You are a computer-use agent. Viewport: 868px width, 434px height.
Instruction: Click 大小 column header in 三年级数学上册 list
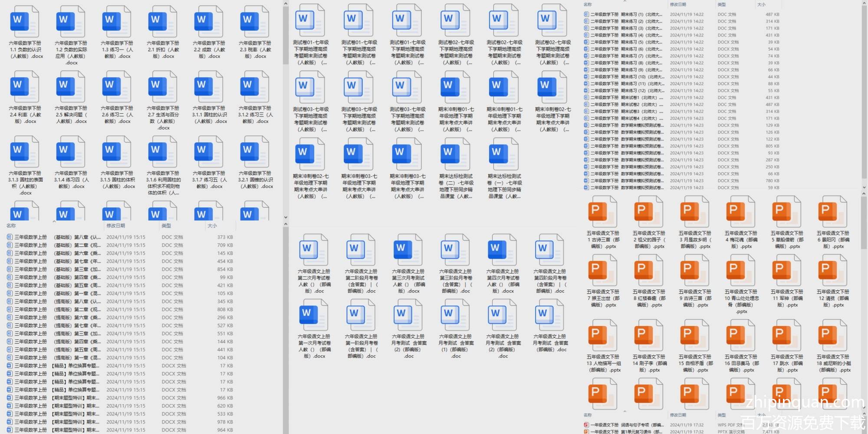pos(212,226)
